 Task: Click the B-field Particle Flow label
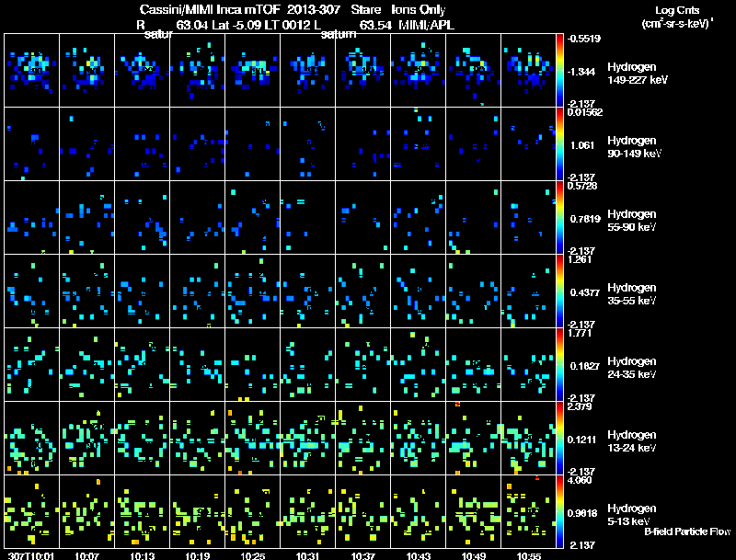[x=687, y=531]
